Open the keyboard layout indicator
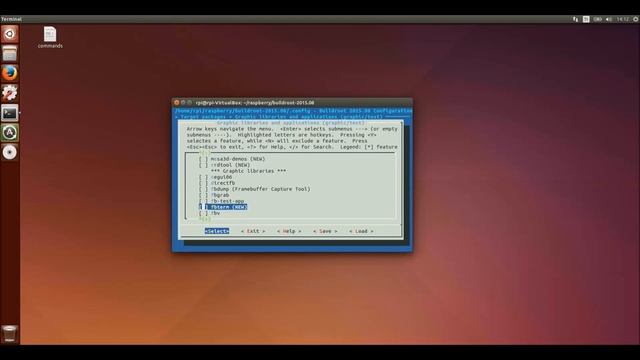Image resolution: width=640 pixels, height=360 pixels. (586, 19)
